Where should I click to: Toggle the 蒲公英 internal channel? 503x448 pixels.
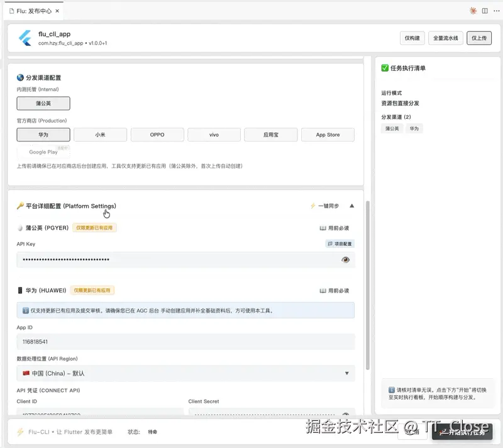tap(43, 103)
